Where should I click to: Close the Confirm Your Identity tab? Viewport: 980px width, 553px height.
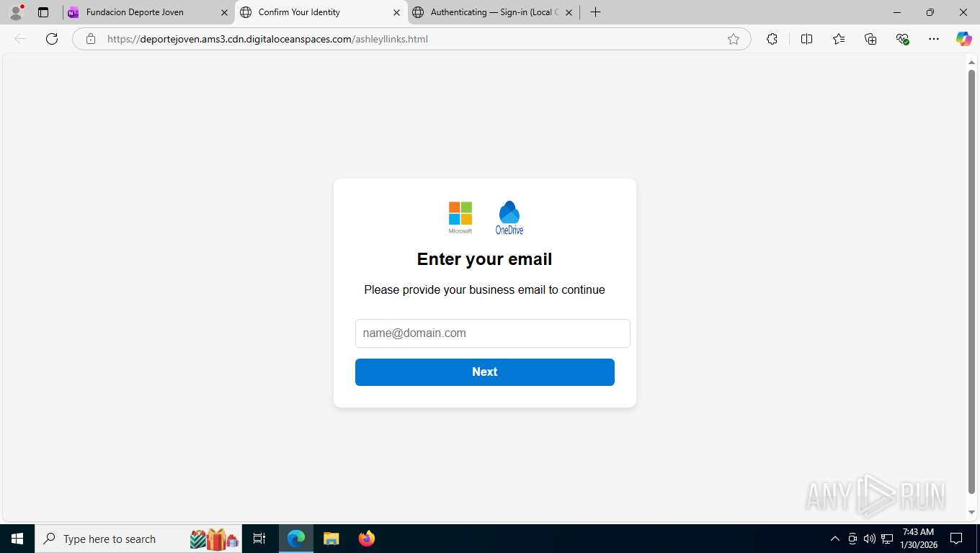point(396,12)
